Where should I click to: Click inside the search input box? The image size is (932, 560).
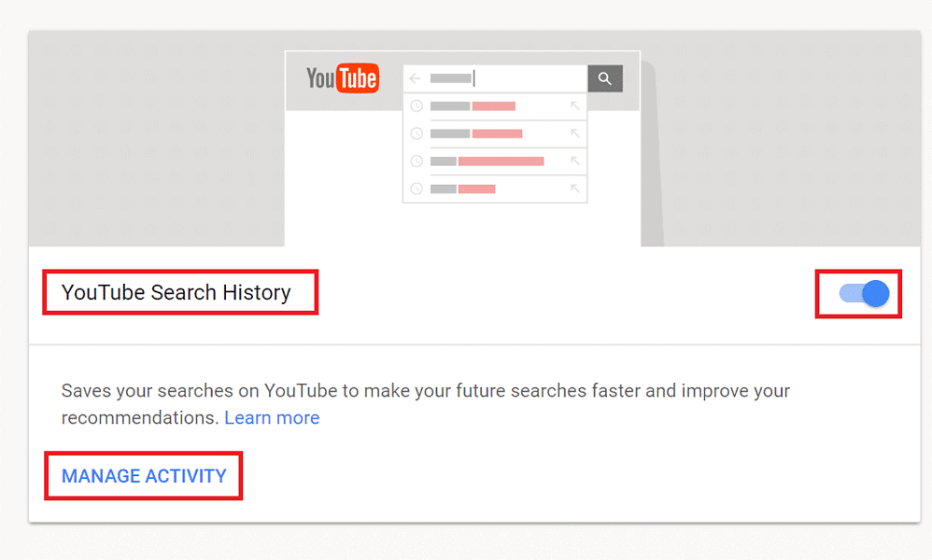[486, 78]
